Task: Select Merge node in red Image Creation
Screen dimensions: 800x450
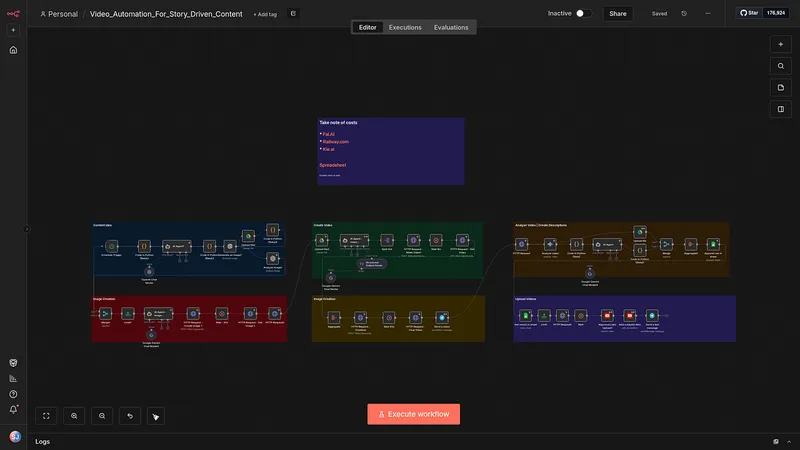Action: click(x=106, y=314)
